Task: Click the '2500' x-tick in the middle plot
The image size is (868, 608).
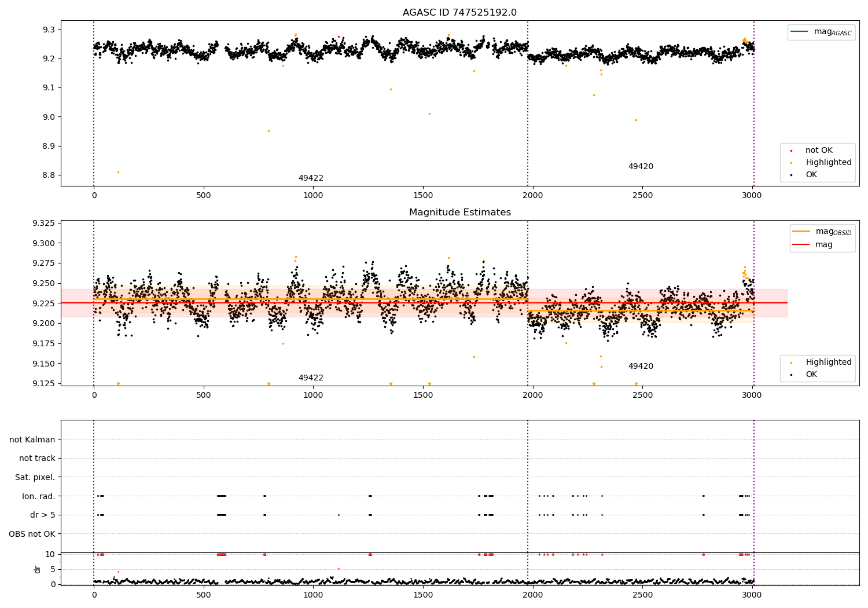Action: (x=642, y=395)
